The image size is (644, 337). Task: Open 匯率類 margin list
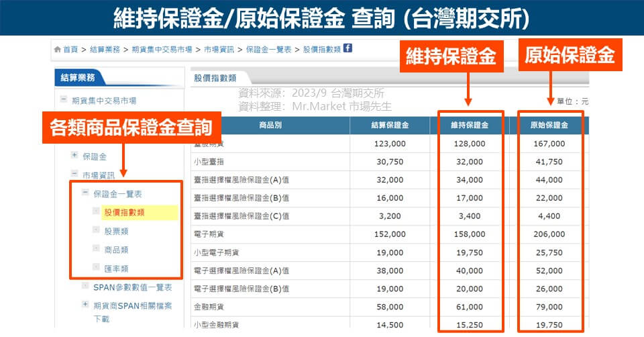click(x=116, y=269)
